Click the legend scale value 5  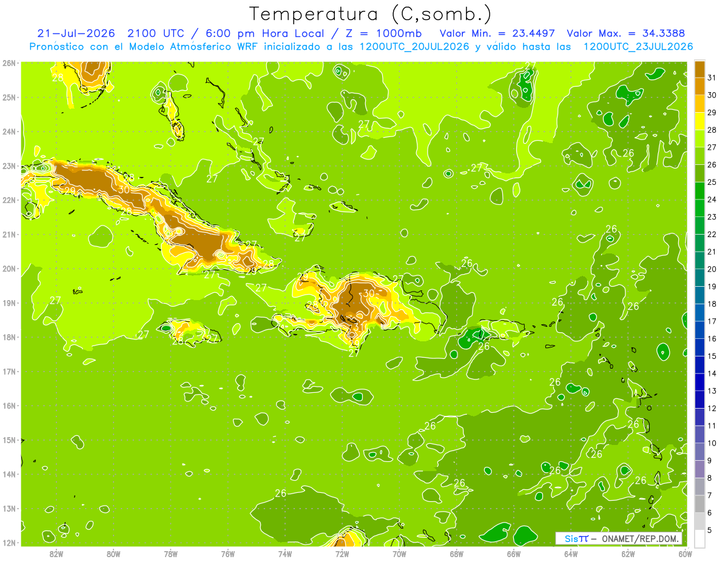709,531
